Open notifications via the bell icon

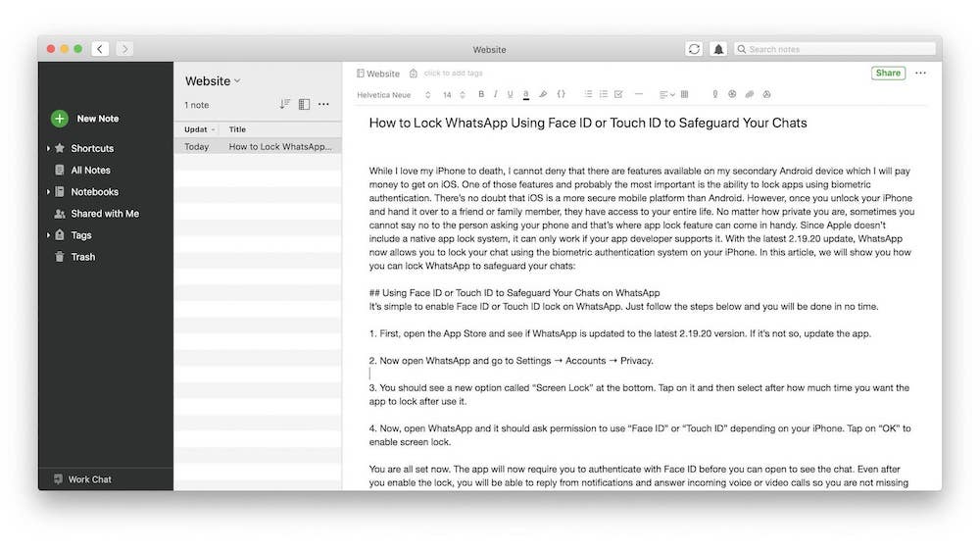tap(718, 49)
